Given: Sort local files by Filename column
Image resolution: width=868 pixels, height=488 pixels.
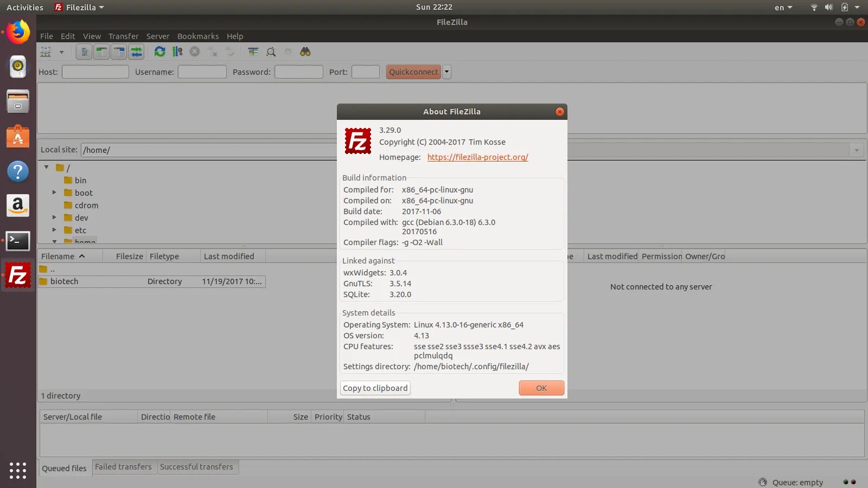Looking at the screenshot, I should click(70, 256).
